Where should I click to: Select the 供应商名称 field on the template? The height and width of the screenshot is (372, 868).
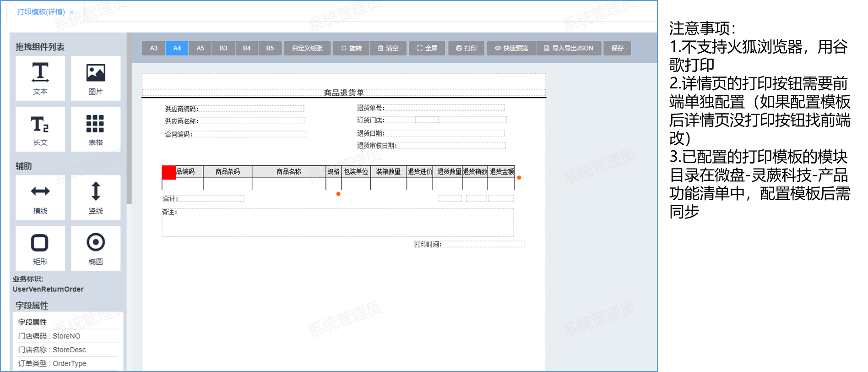pyautogui.click(x=235, y=121)
